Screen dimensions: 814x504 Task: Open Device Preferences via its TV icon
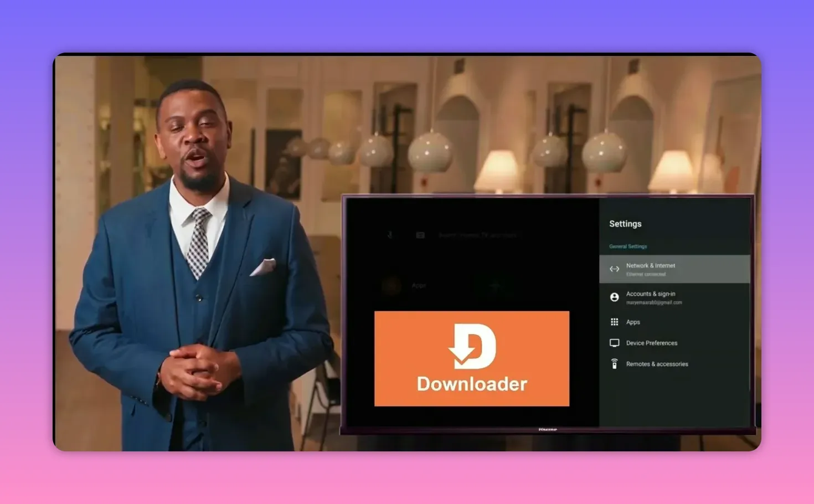(x=614, y=343)
